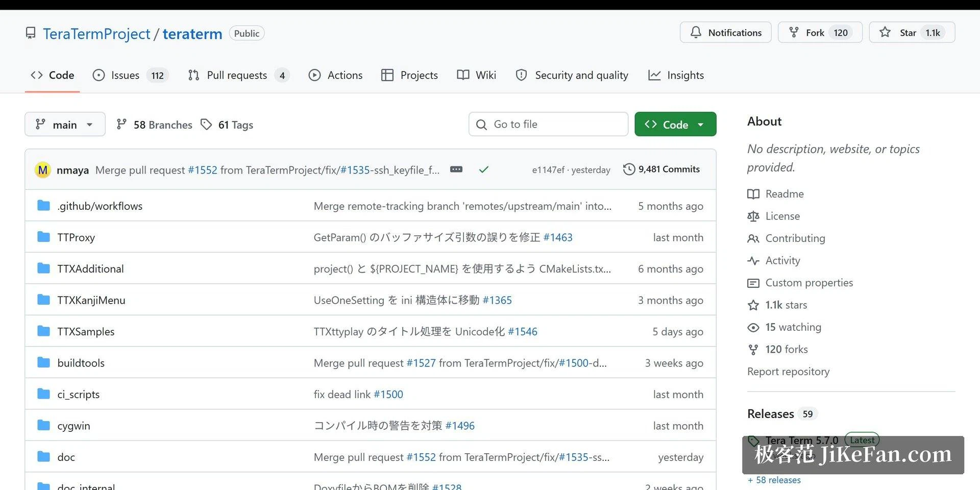Click the repository book icon beside TeraTermProject
The height and width of the screenshot is (490, 980).
coord(31,33)
